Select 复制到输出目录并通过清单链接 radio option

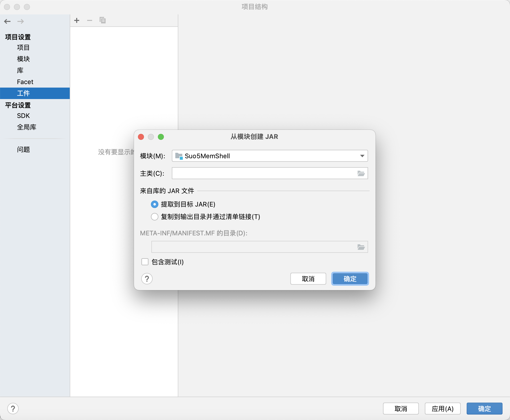[x=155, y=217]
